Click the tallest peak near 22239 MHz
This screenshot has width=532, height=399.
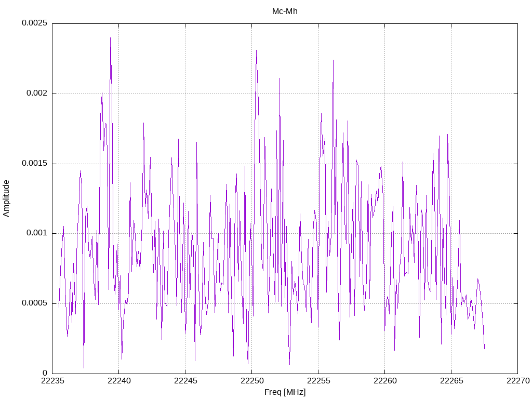110,38
